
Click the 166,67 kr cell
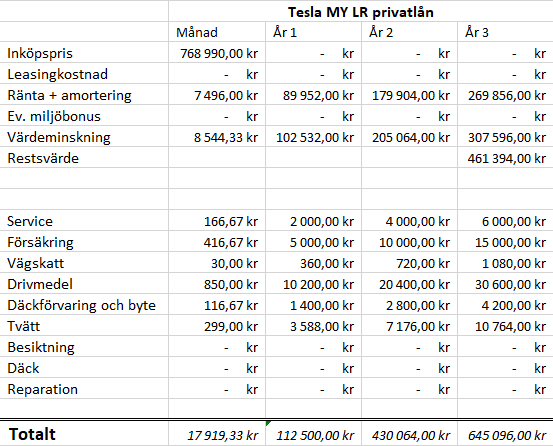[x=217, y=221]
